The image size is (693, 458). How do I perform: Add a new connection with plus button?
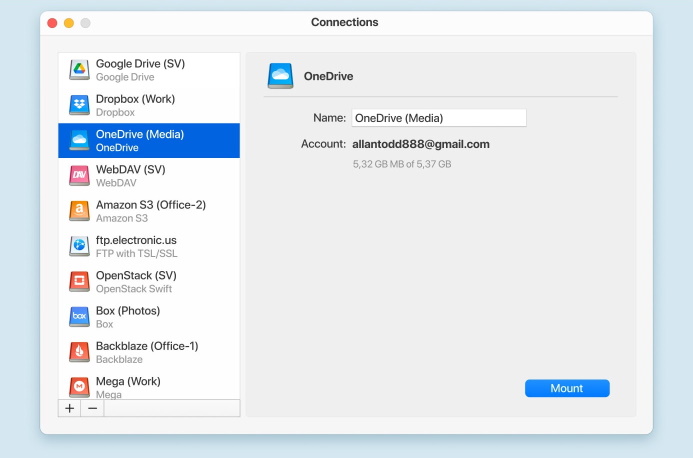point(69,408)
